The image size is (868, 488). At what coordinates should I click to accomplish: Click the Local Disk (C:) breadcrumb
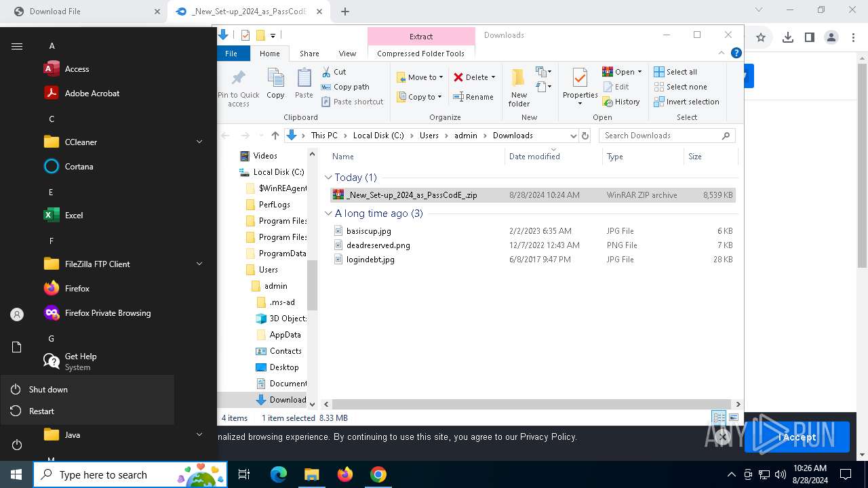click(x=378, y=136)
